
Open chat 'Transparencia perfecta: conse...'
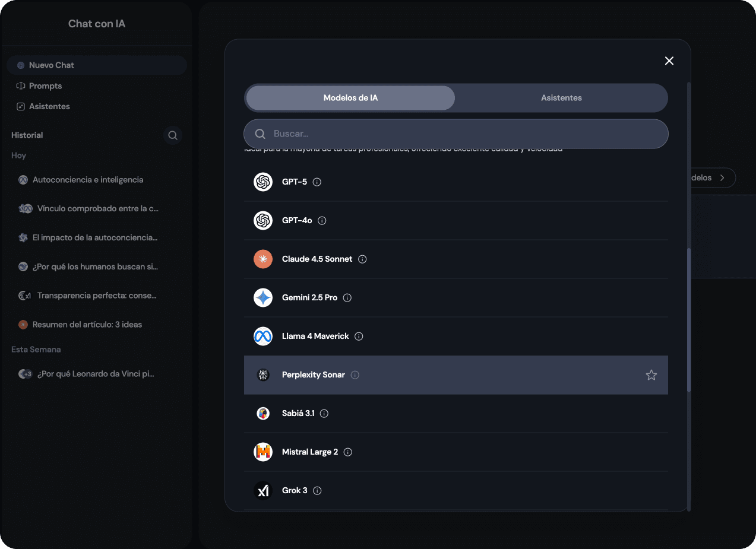click(x=97, y=296)
